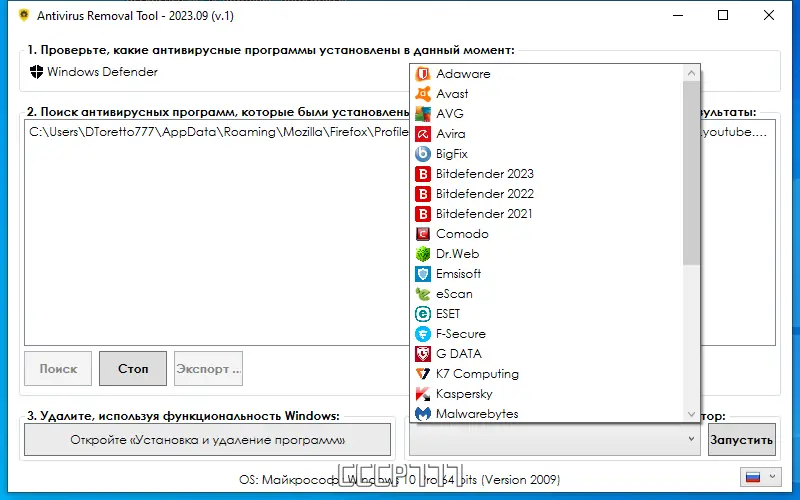Select the Dr.Web entry
Image resolution: width=800 pixels, height=500 pixels.
coord(547,254)
